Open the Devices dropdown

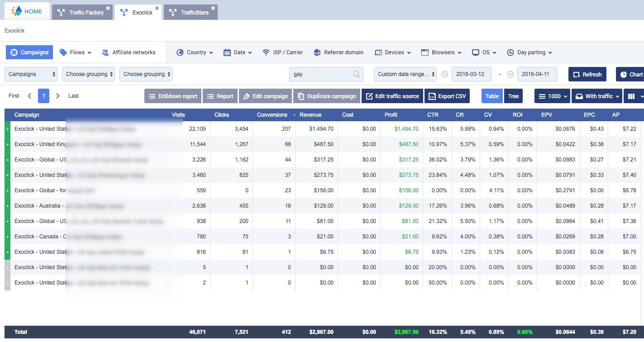pyautogui.click(x=392, y=52)
